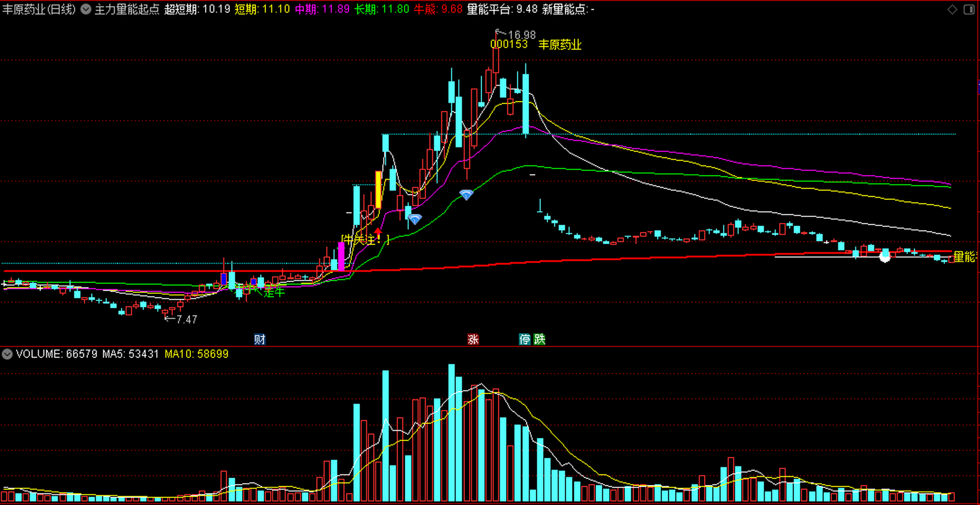The width and height of the screenshot is (980, 505).
Task: Click the blue diamond signal on green line
Action: click(x=466, y=195)
